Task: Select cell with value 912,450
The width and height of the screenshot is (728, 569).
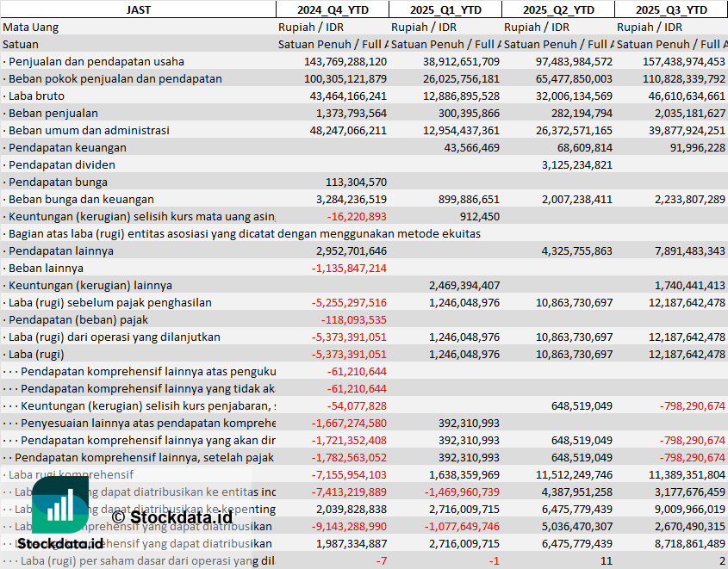Action: pos(481,217)
